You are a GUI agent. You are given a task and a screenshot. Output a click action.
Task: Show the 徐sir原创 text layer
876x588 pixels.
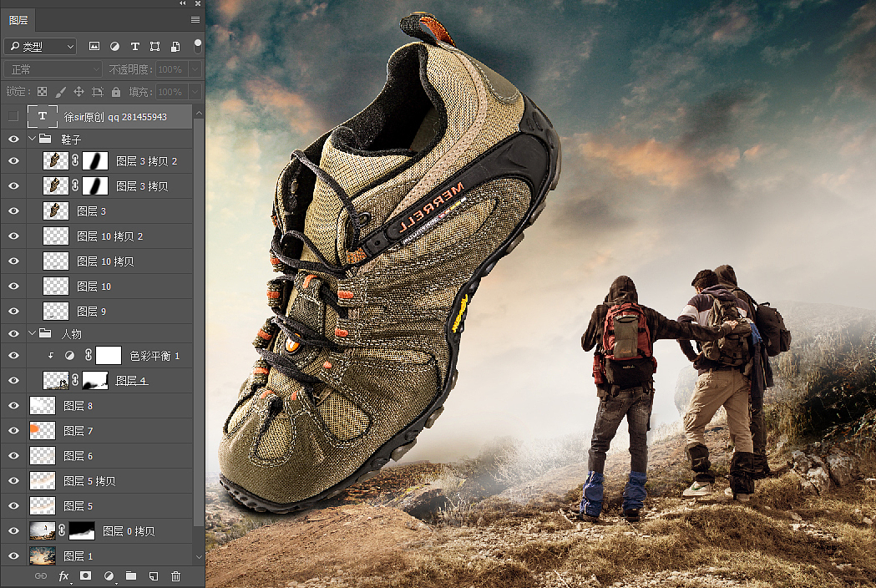[x=13, y=116]
